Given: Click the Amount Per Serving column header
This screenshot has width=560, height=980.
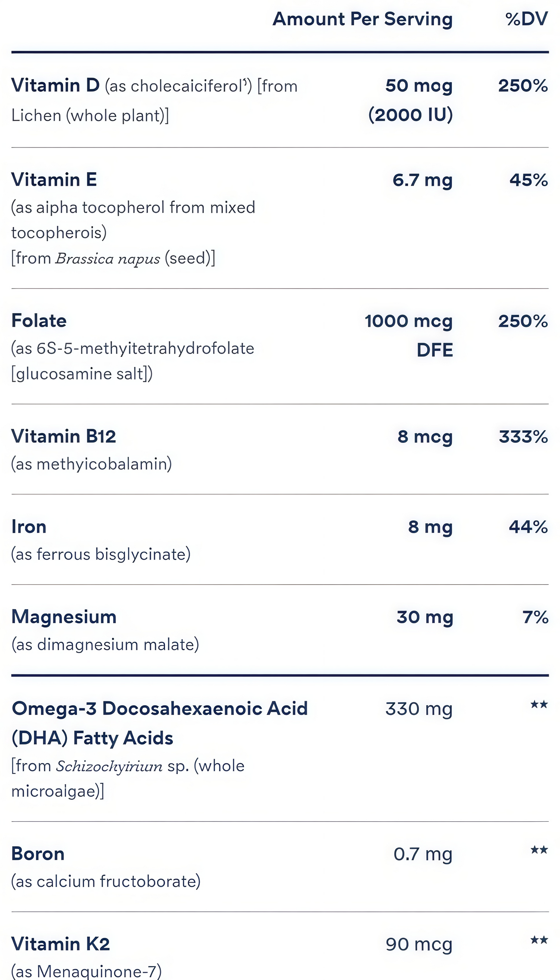Looking at the screenshot, I should pos(362,19).
